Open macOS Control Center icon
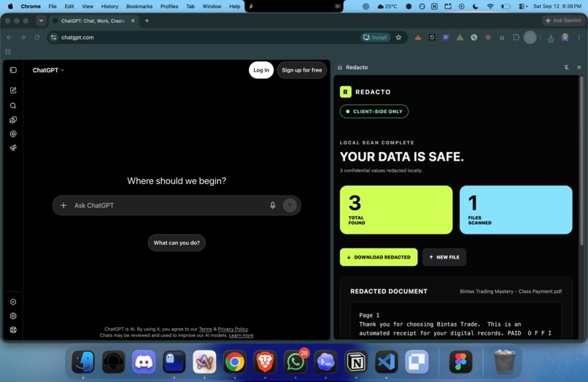Image resolution: width=588 pixels, height=382 pixels. [x=523, y=6]
